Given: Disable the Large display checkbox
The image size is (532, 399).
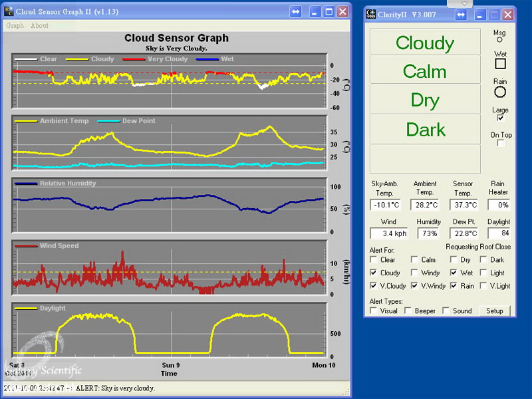Looking at the screenshot, I should [x=500, y=118].
